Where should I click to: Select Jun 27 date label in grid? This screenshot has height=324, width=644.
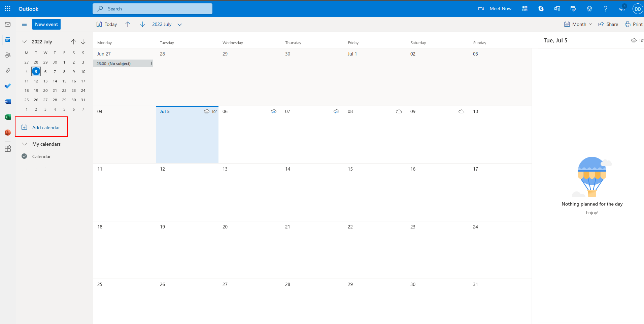click(x=104, y=54)
